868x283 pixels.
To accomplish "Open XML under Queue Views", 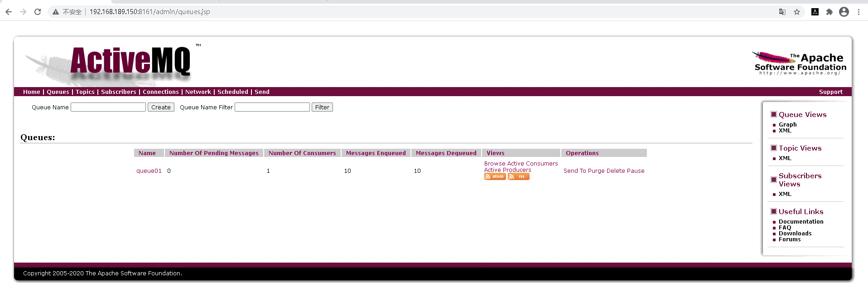I will (785, 131).
